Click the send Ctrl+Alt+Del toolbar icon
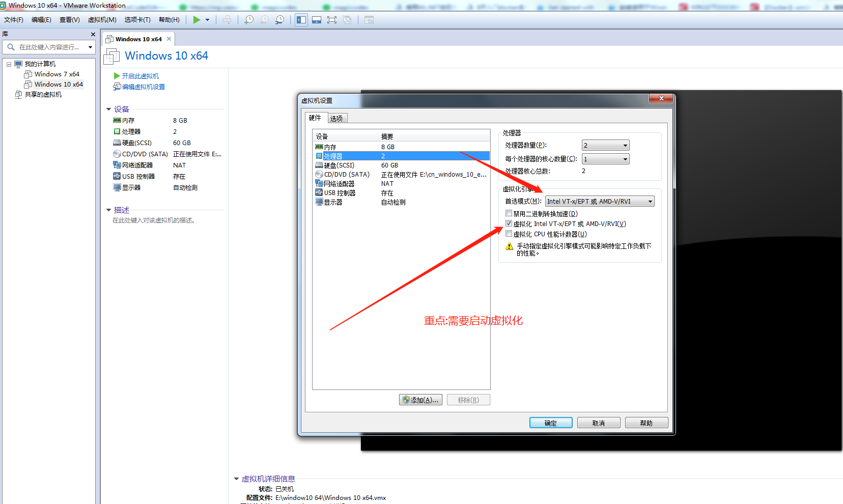This screenshot has height=504, width=843. [x=227, y=20]
